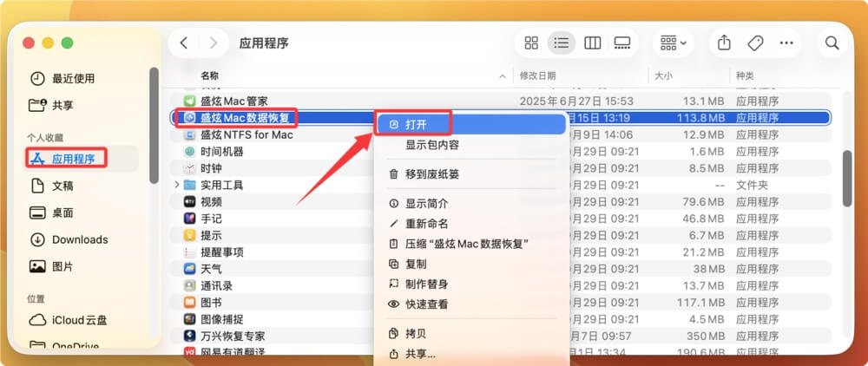868x366 pixels.
Task: Choose 压缩 "盛炫 Mac 数据恢复" menu item
Action: [x=470, y=244]
